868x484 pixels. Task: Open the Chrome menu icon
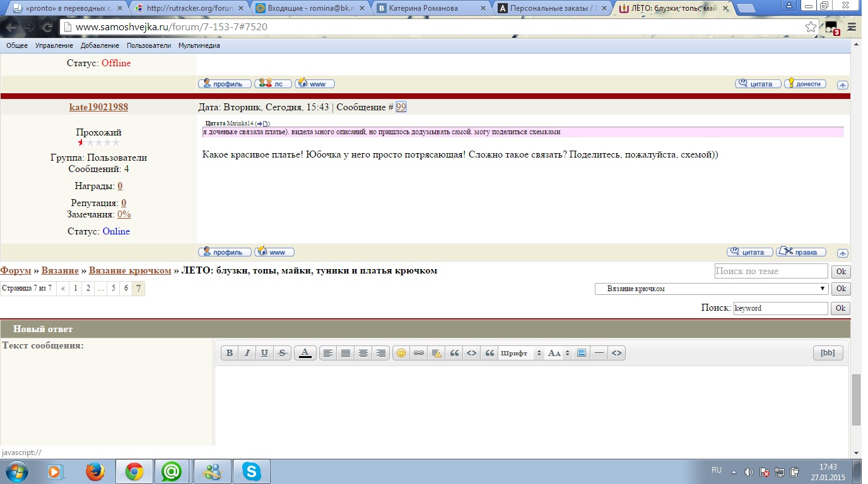coord(852,27)
